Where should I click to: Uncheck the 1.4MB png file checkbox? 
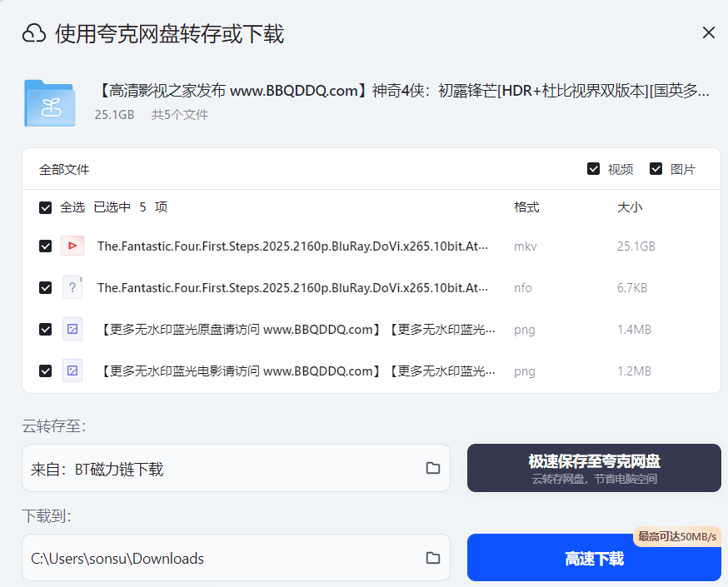[x=46, y=330]
